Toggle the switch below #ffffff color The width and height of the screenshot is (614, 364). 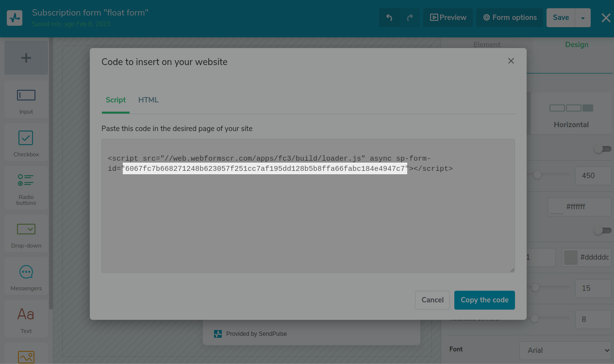pos(602,231)
